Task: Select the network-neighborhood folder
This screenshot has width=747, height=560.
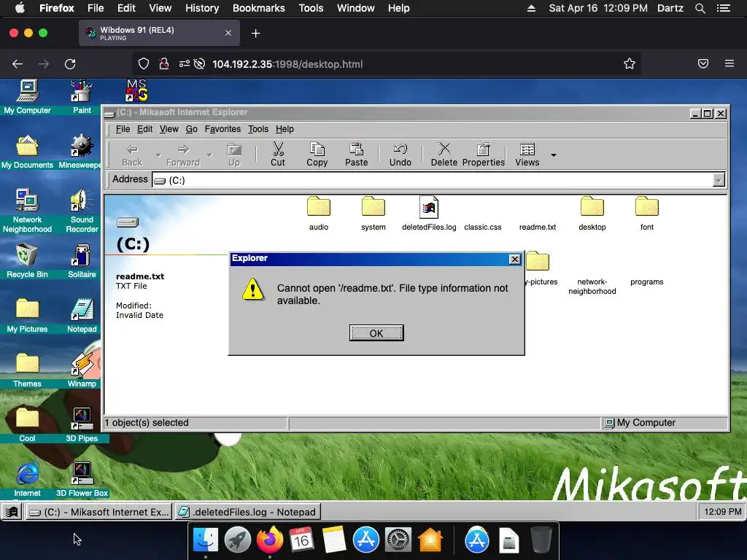Action: [x=592, y=286]
